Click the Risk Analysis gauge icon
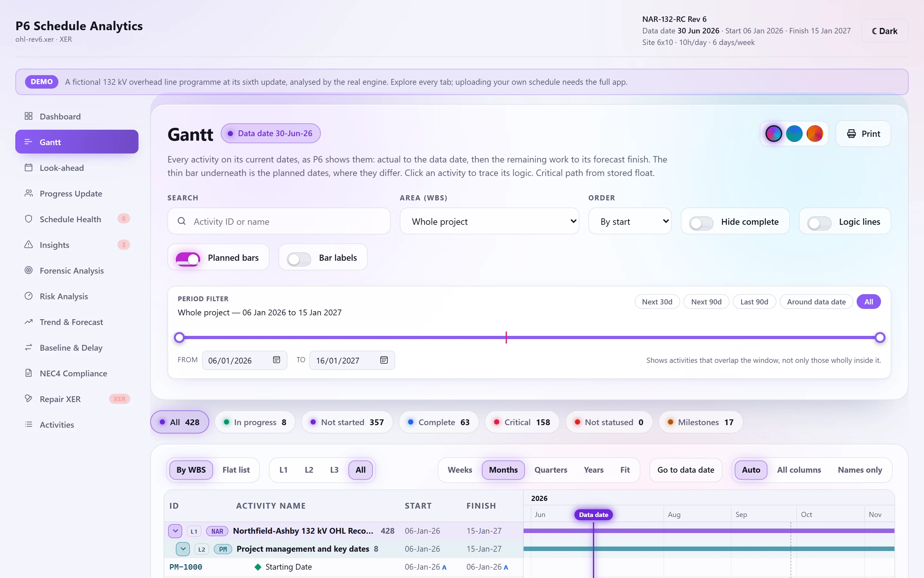Viewport: 924px width, 578px height. (x=29, y=296)
